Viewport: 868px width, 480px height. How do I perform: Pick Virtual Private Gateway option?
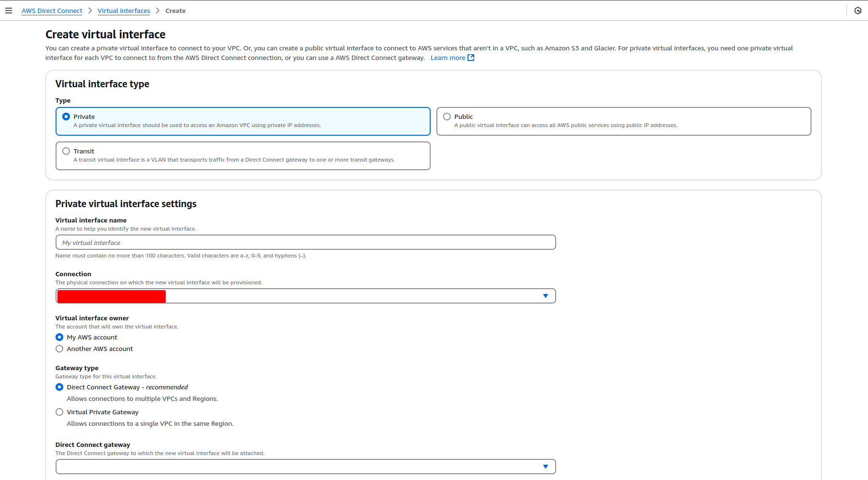pos(59,412)
